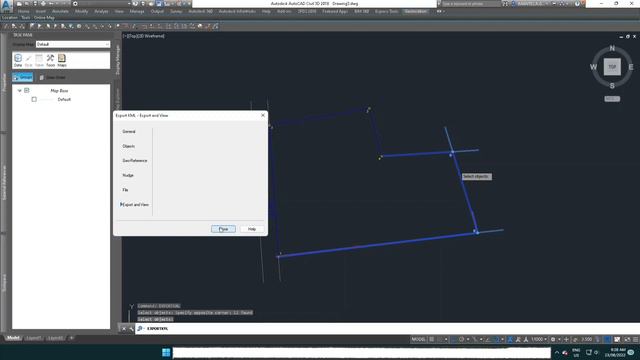This screenshot has width=640, height=360.
Task: Open the Output ribbon tab
Action: coord(157,11)
